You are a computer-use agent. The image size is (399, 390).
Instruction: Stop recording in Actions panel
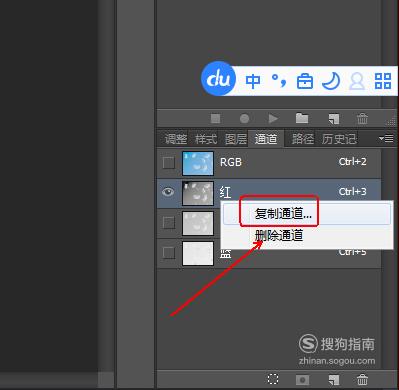point(216,118)
